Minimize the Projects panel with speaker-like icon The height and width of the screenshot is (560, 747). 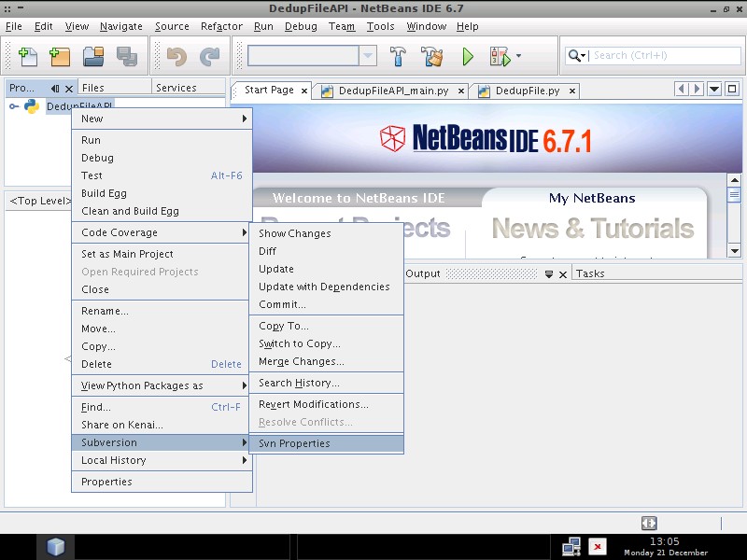55,89
